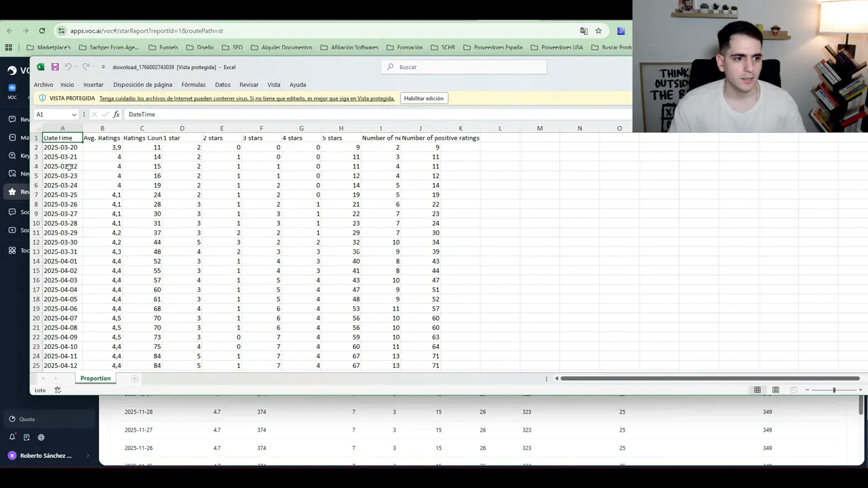Screen dimensions: 868x488
Task: Switch to the Proportion sheet tab
Action: tap(95, 378)
